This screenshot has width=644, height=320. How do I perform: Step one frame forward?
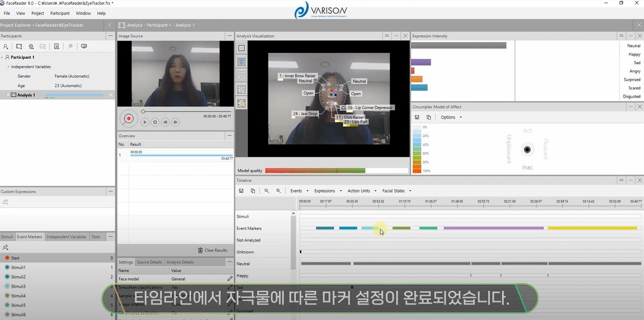pos(175,122)
